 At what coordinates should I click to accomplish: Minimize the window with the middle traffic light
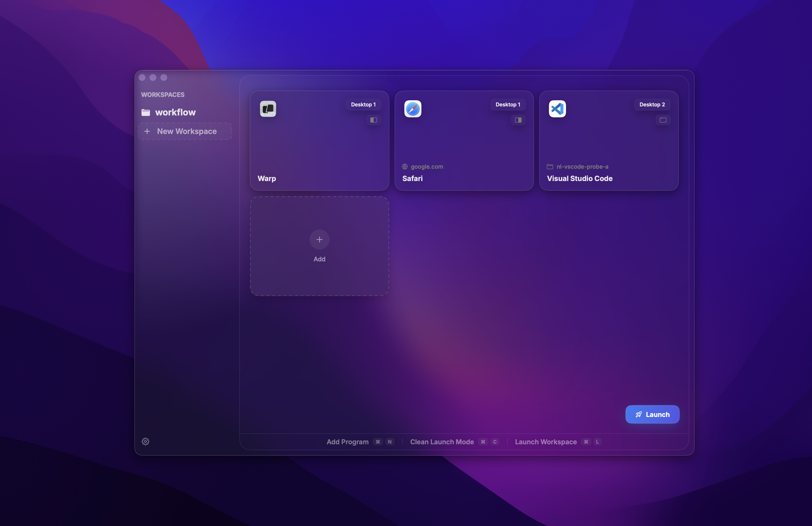click(153, 77)
